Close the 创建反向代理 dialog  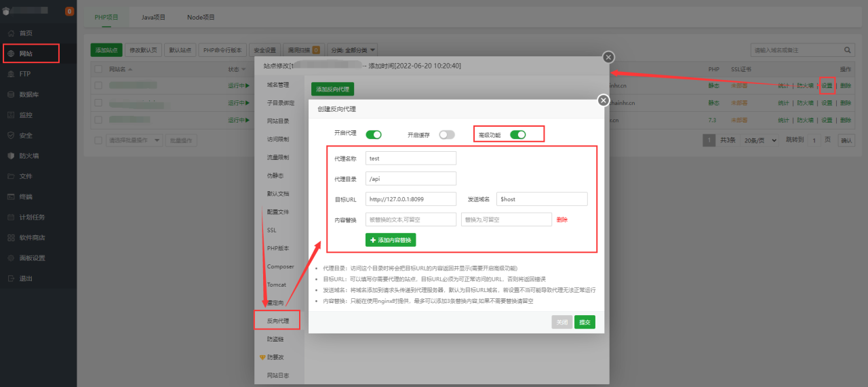coord(603,100)
